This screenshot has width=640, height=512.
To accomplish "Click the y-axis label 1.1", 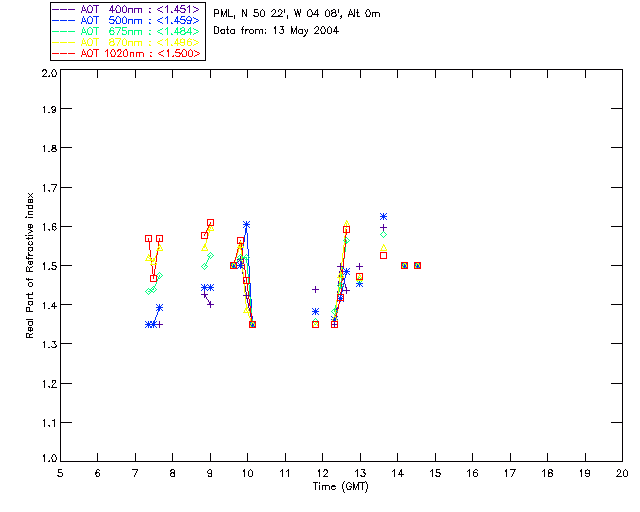I will (49, 423).
